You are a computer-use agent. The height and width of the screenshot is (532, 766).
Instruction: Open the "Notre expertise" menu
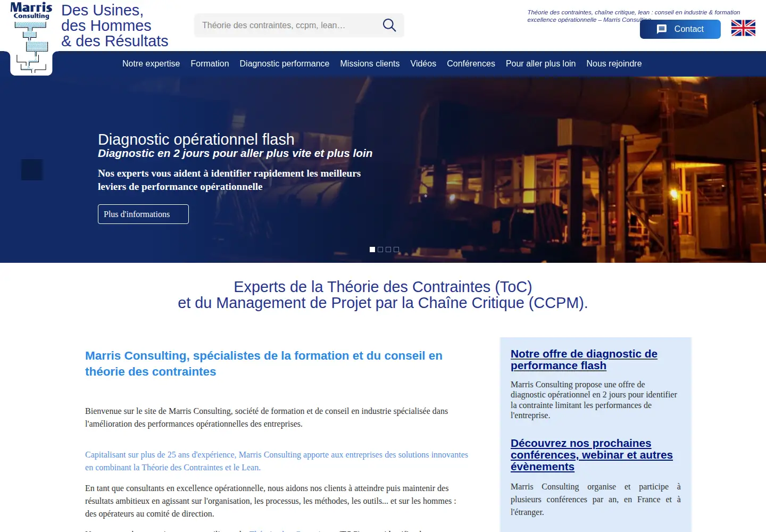point(151,64)
